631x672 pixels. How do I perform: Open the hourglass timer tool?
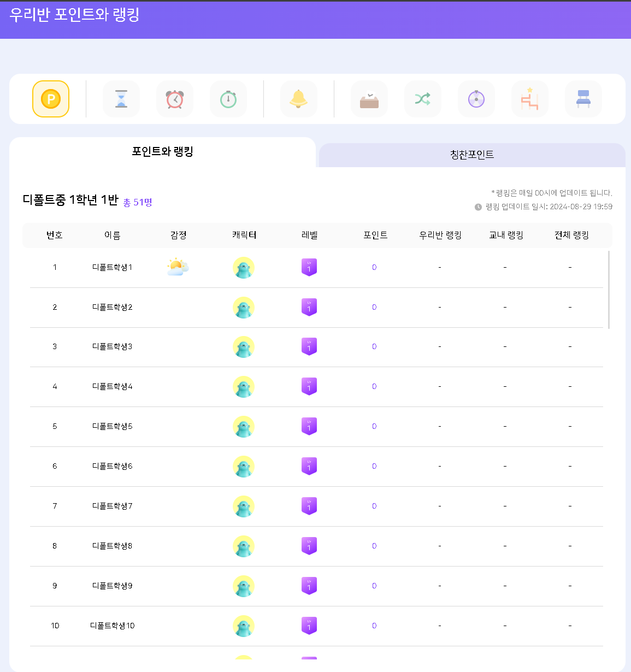[121, 99]
